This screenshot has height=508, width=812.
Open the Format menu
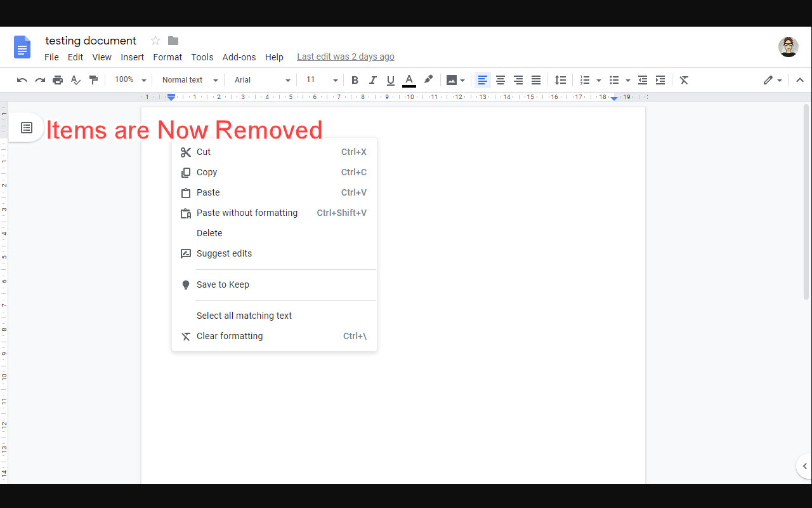pos(167,57)
